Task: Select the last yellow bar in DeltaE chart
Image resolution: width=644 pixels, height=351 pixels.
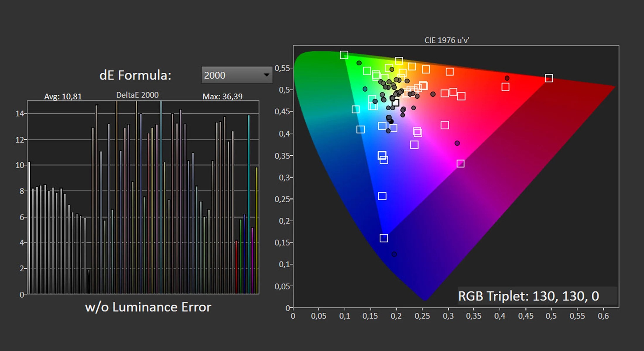Action: pyautogui.click(x=257, y=230)
